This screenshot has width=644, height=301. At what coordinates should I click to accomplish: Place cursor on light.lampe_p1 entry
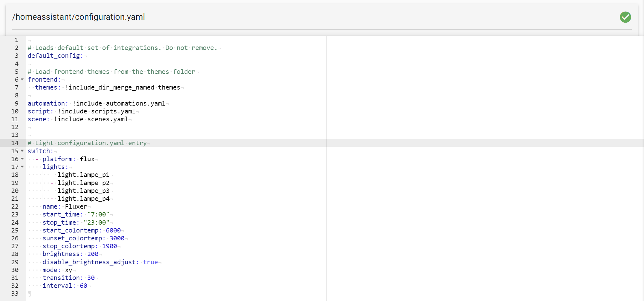[83, 175]
